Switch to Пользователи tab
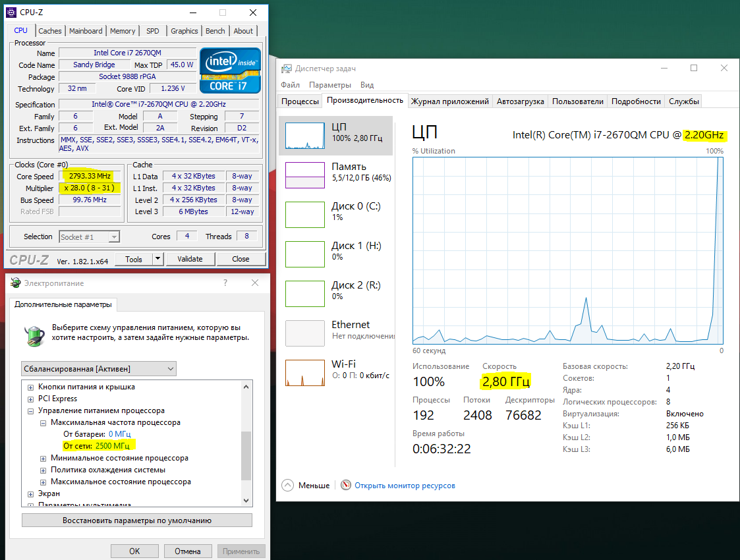 [578, 101]
